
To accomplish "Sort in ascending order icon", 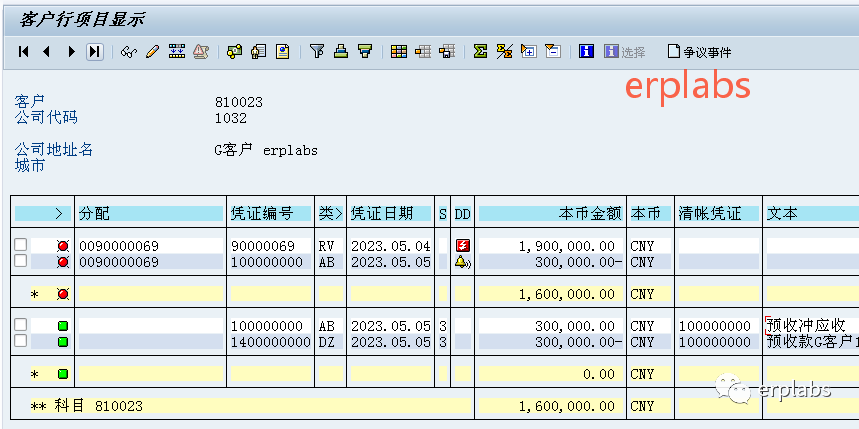I will coord(341,52).
